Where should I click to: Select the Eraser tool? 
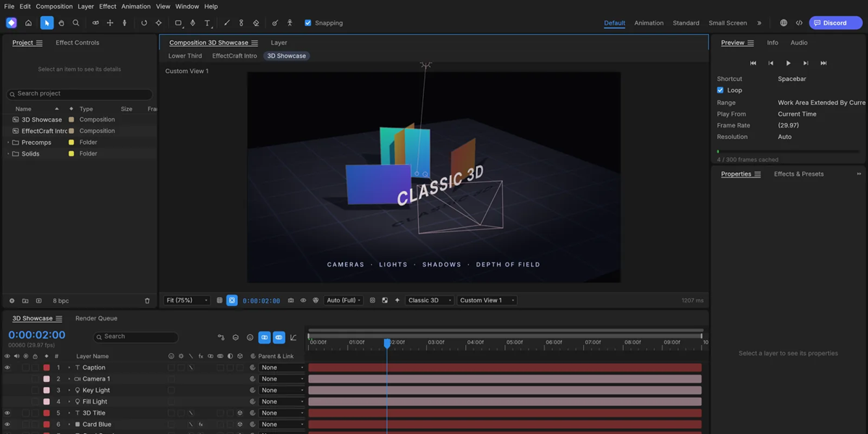(256, 23)
